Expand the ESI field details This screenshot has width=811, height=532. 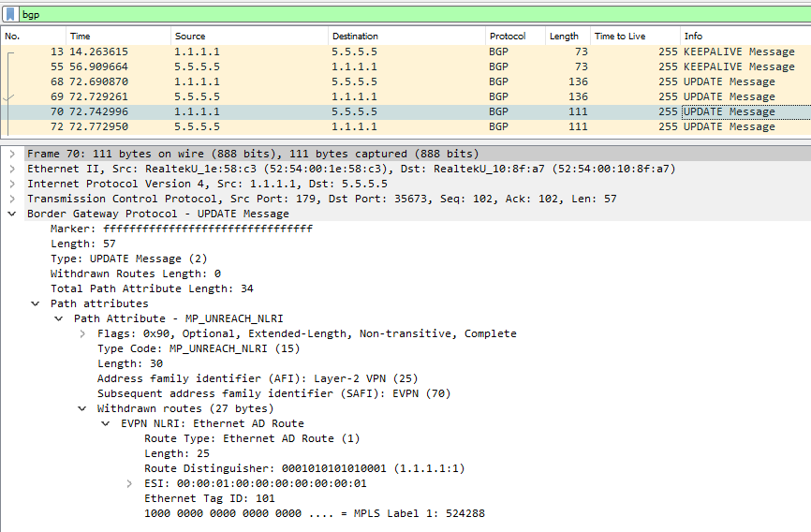tap(129, 483)
